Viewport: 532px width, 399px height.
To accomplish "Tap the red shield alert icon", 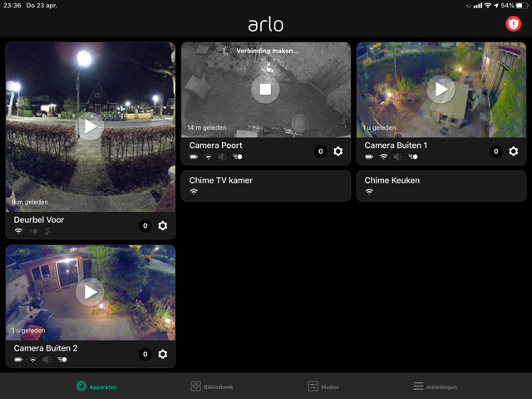I will click(513, 24).
